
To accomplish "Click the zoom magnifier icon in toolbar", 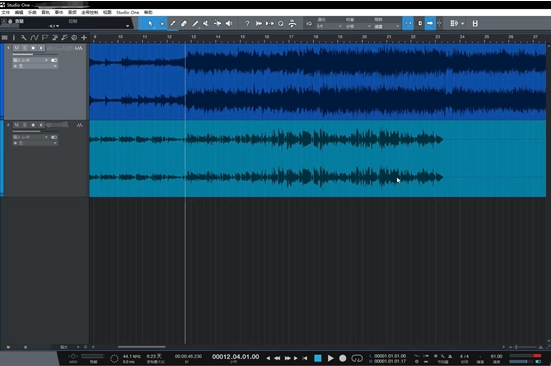I will click(281, 24).
